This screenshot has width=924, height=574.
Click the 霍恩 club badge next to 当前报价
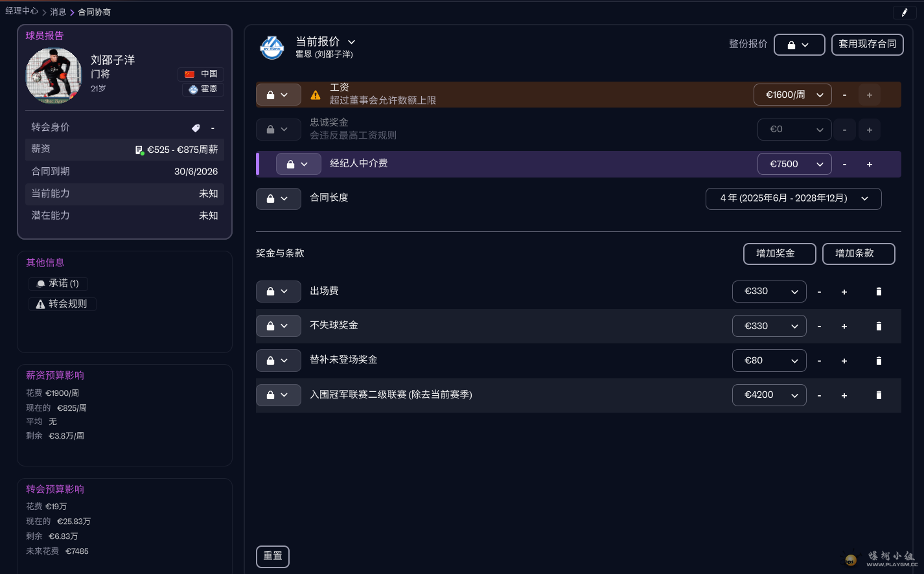point(271,47)
